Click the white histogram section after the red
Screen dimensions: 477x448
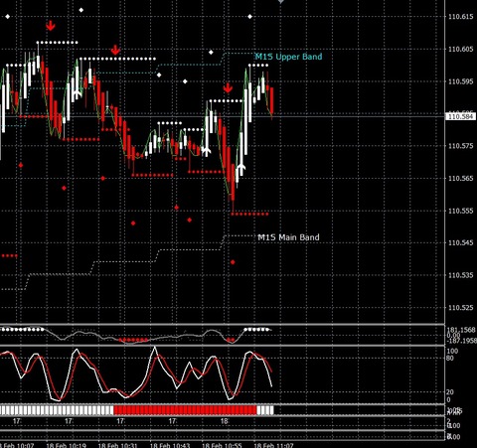point(265,410)
